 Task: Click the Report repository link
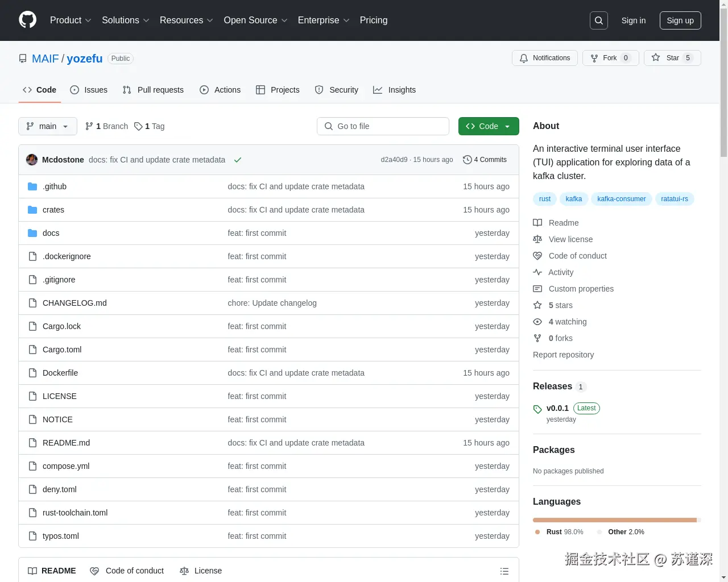(x=563, y=354)
